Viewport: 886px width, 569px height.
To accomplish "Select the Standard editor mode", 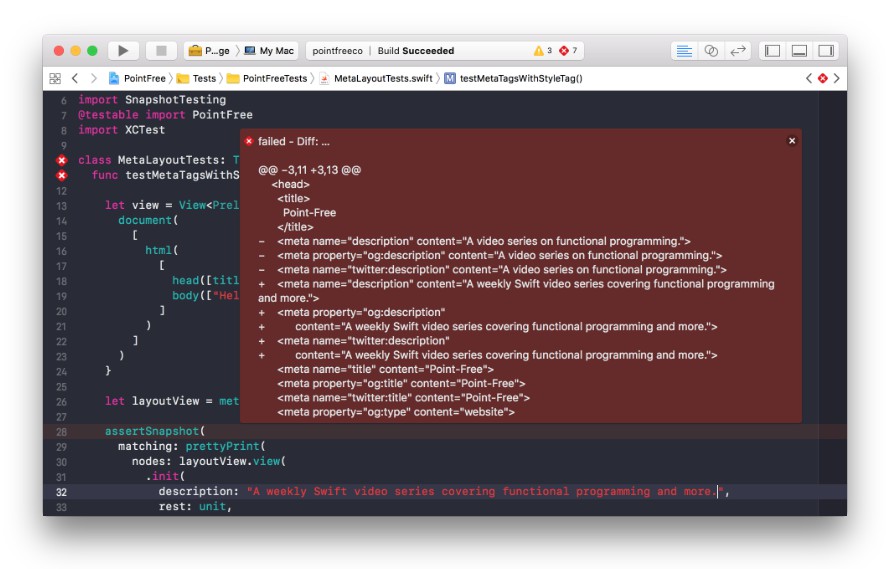I will click(684, 50).
